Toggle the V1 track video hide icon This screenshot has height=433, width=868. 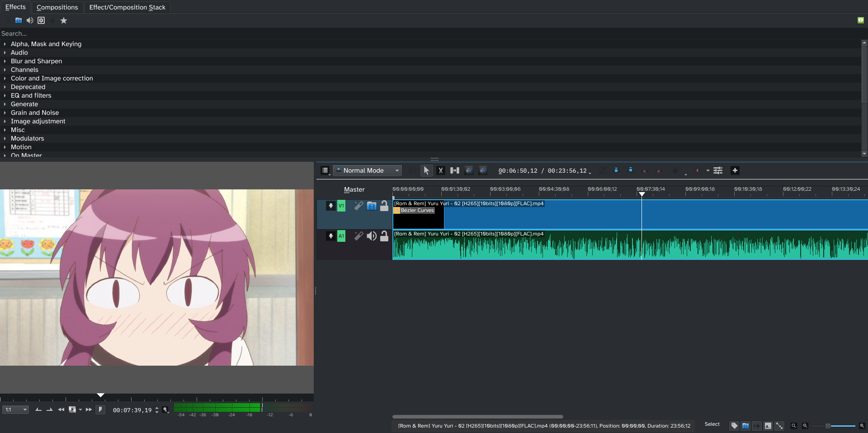pos(372,206)
